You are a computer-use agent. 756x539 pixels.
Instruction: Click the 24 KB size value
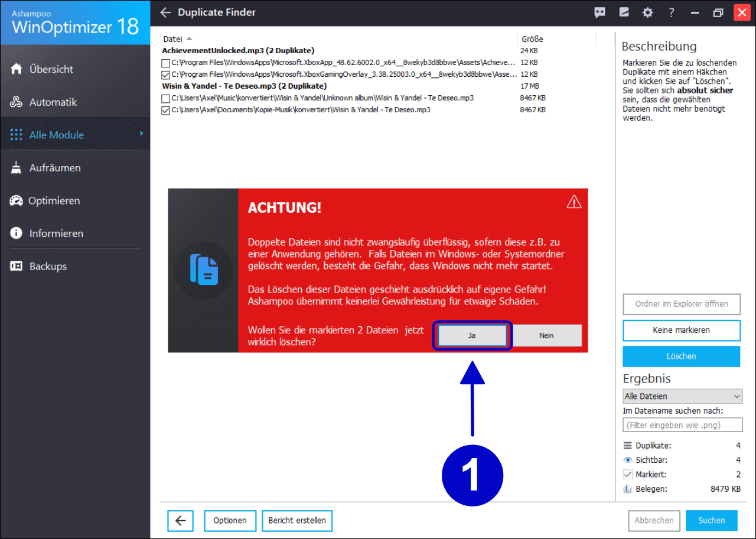pos(529,51)
